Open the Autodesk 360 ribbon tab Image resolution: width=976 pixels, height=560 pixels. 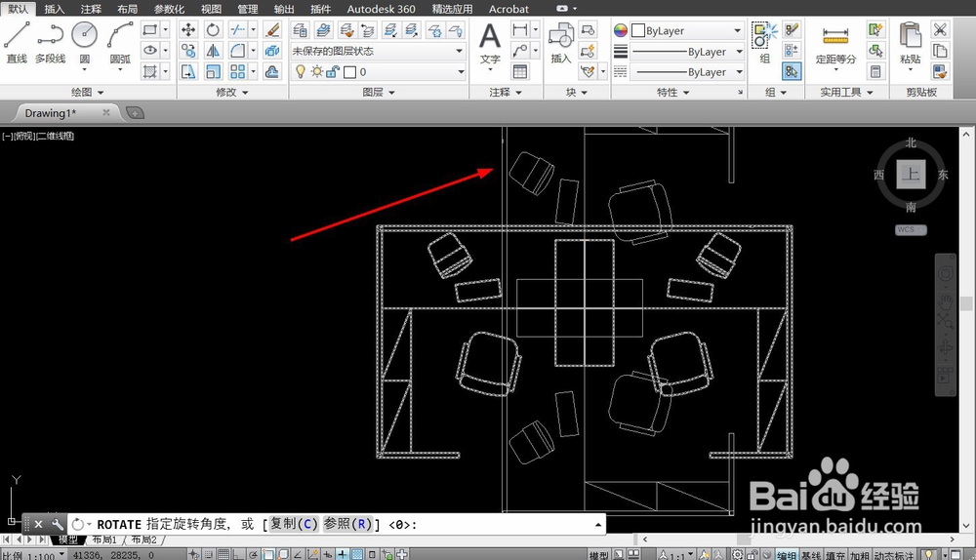[x=381, y=9]
